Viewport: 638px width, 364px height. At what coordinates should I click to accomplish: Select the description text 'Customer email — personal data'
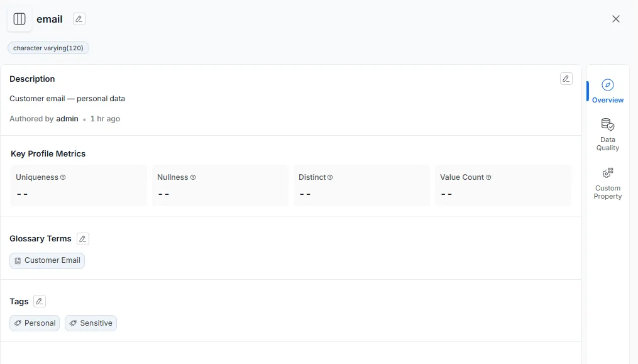coord(67,99)
